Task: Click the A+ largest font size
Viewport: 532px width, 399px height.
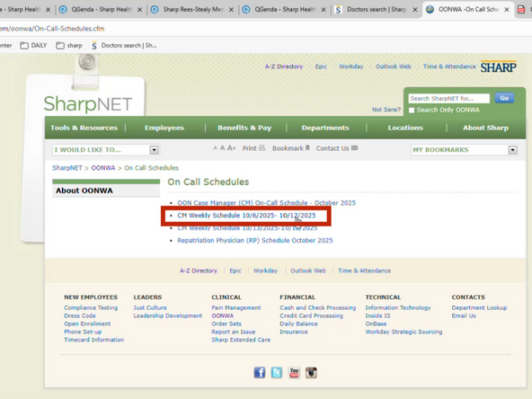Action: (231, 148)
